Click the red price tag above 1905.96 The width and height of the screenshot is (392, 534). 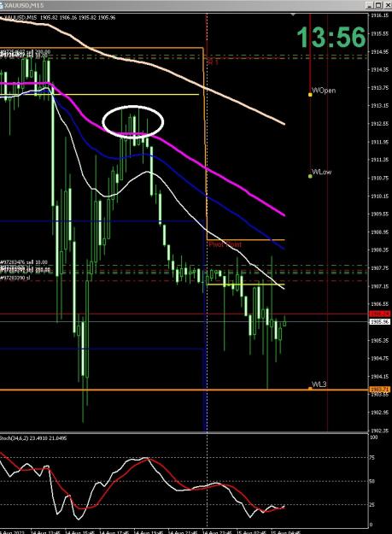tap(380, 314)
